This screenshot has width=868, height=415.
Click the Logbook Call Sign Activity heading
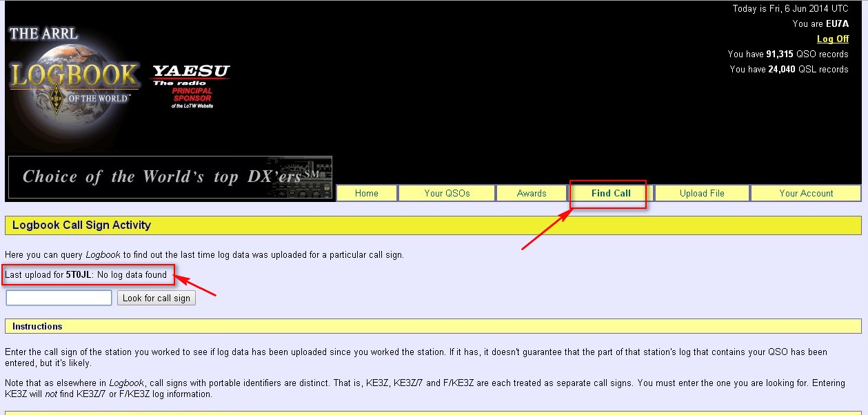pos(81,225)
